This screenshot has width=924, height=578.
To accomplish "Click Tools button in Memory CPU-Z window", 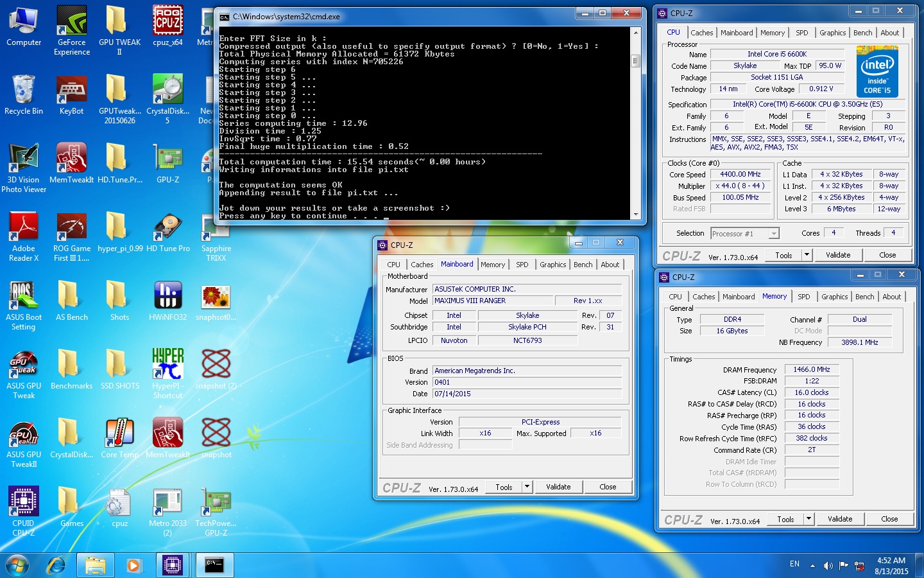I will pos(785,519).
